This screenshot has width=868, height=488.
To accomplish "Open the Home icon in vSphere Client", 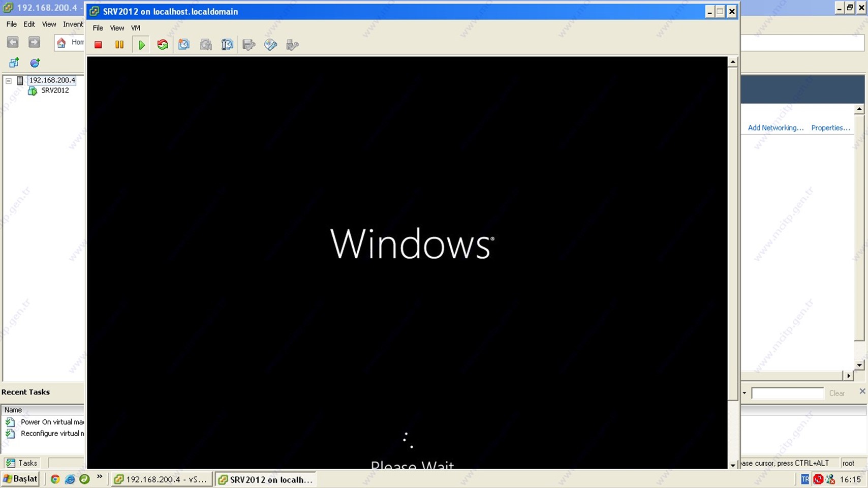I will coord(61,42).
